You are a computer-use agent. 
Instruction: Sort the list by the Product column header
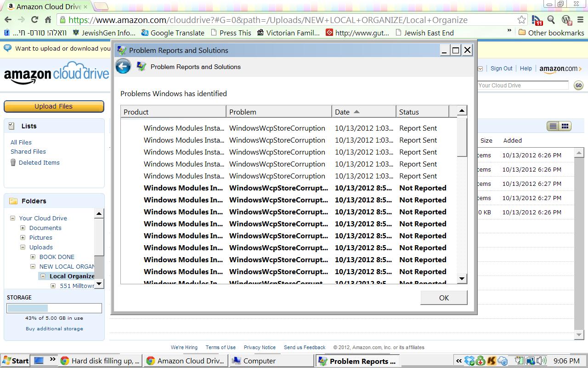pyautogui.click(x=173, y=112)
